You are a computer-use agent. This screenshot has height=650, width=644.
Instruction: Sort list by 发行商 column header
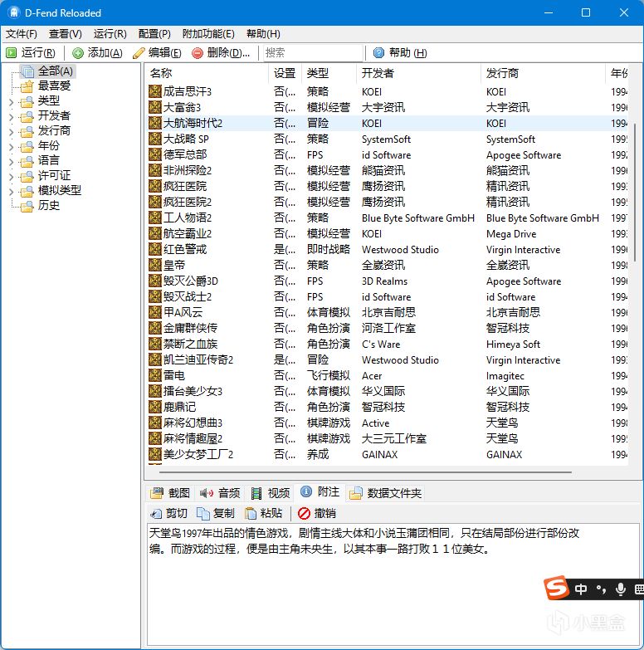543,73
